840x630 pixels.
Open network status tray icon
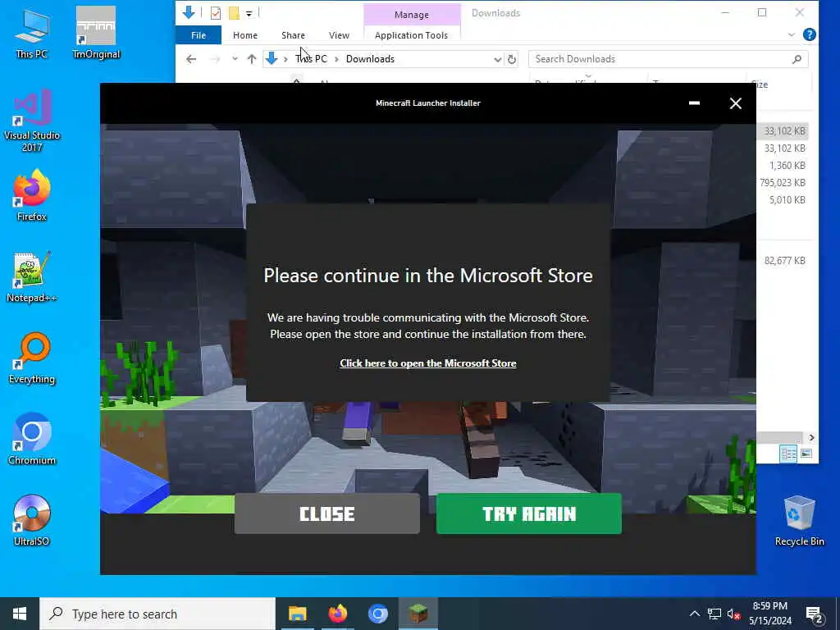tap(714, 614)
